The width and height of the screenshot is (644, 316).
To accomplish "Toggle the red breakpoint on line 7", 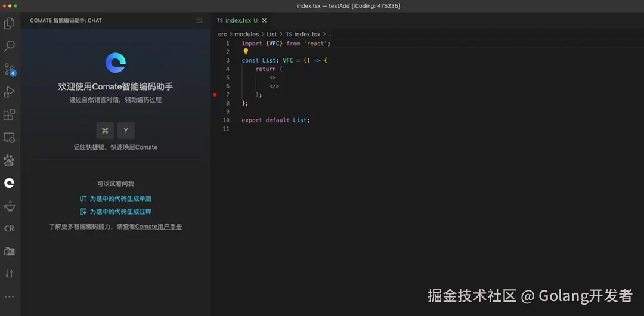I will click(215, 95).
